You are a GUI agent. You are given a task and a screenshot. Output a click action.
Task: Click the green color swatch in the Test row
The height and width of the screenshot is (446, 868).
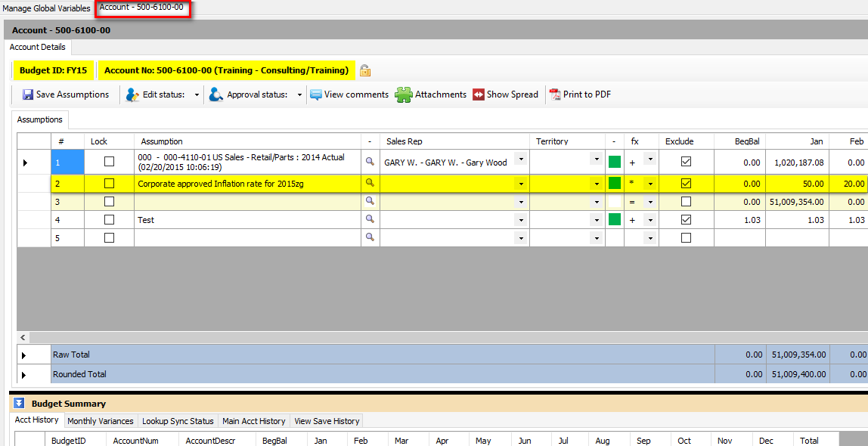(615, 220)
